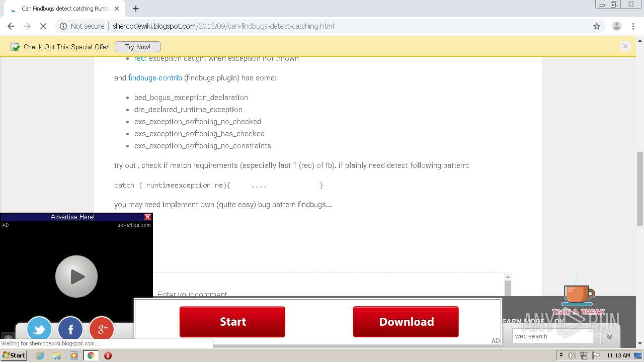The image size is (644, 362).
Task: Click bed_bogus_exception_declaration list item
Action: [191, 98]
